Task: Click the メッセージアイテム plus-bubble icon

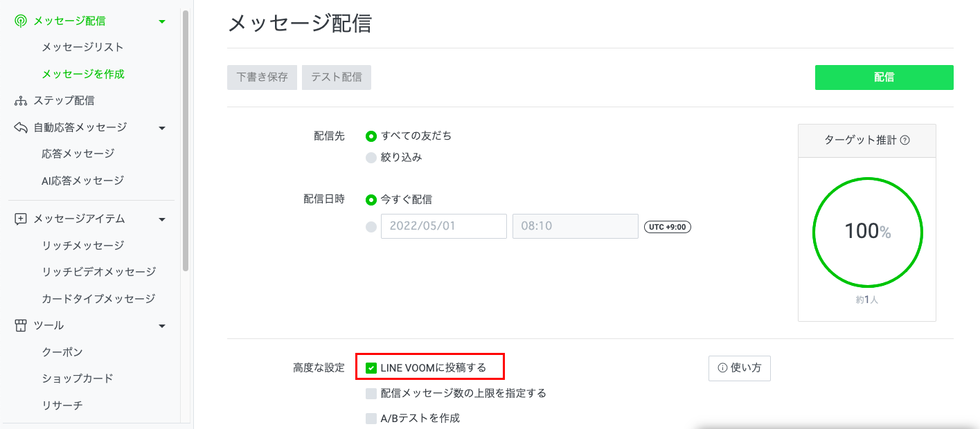Action: (21, 219)
